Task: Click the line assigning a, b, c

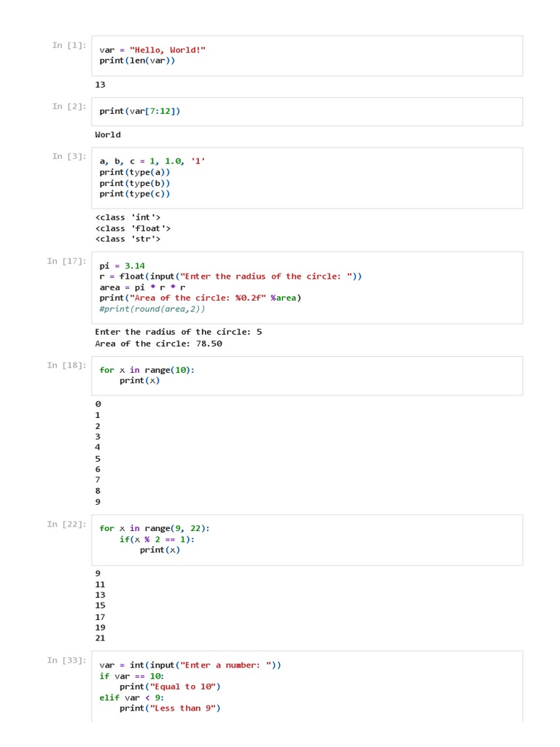Action: [x=152, y=161]
